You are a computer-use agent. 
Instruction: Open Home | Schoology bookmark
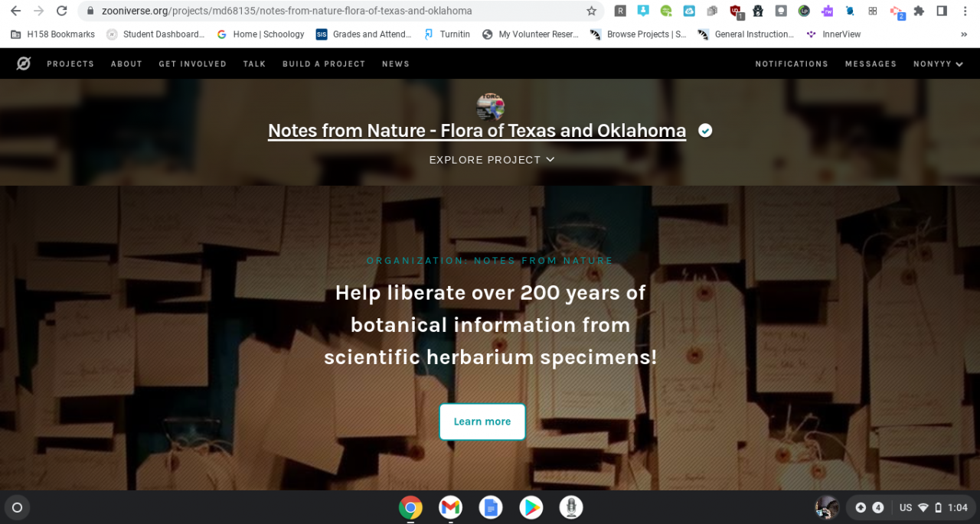coord(260,34)
